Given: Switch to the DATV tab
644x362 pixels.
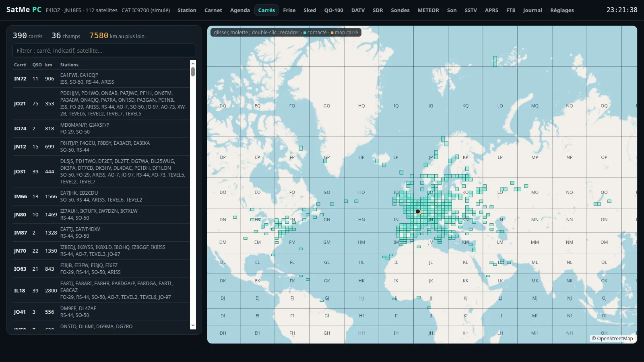Looking at the screenshot, I should pyautogui.click(x=358, y=10).
